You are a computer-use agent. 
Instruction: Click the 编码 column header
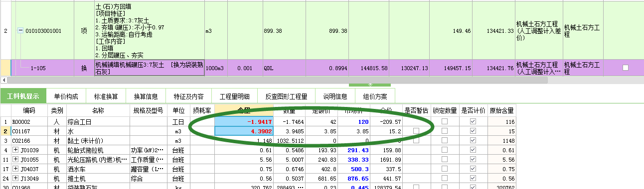tap(29, 110)
